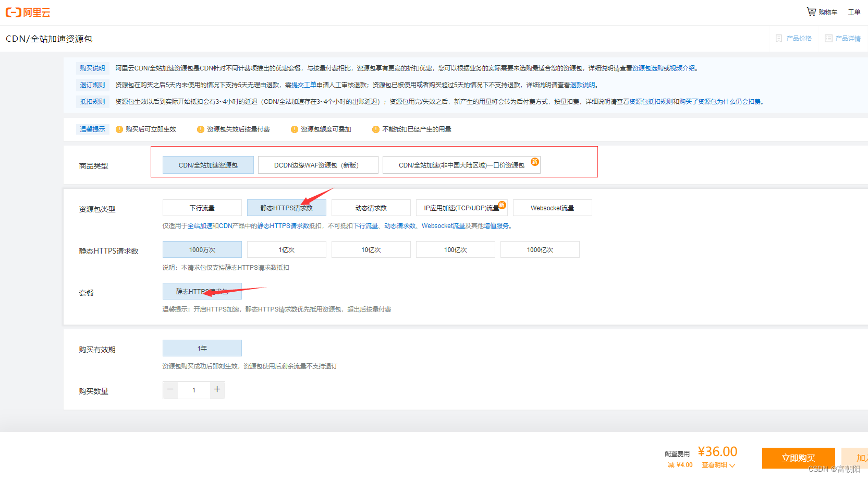This screenshot has width=868, height=478.
Task: Click the 配置费用 label
Action: (677, 454)
